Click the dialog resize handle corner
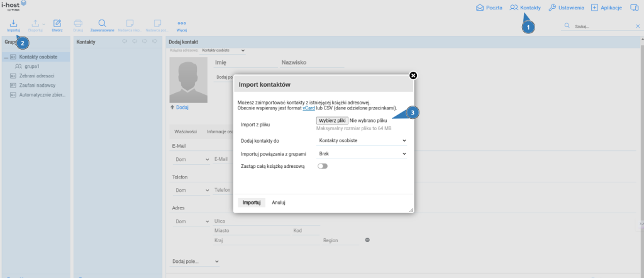 pyautogui.click(x=411, y=210)
